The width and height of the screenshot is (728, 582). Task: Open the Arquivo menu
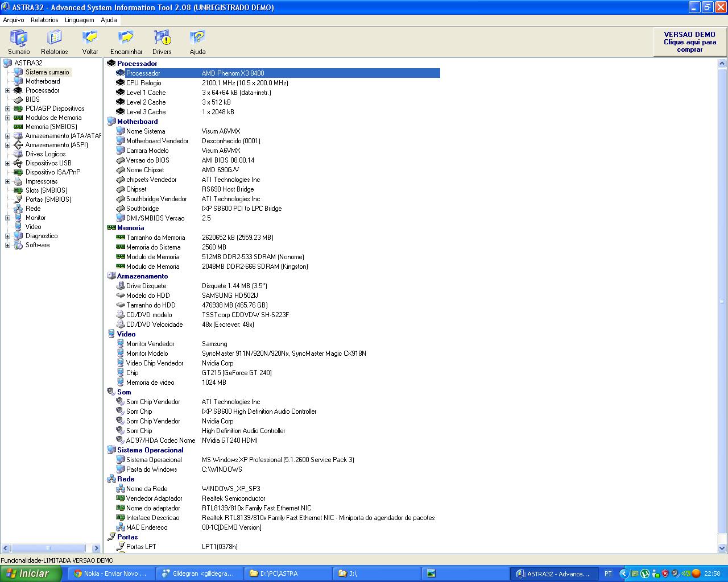coord(14,20)
